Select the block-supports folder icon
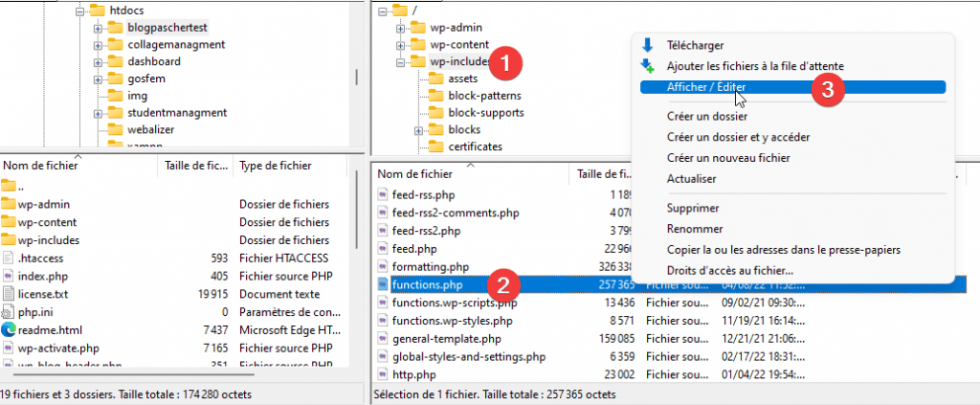 436,113
